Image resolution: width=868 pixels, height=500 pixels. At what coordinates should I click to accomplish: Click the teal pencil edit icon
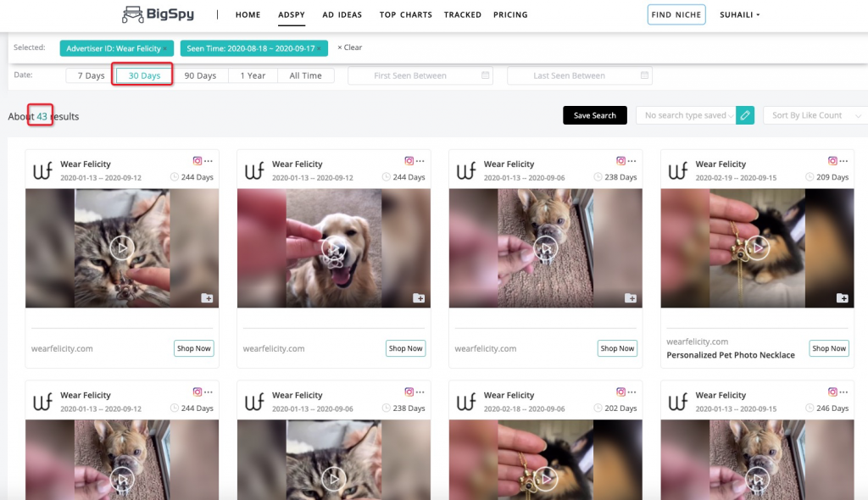(745, 115)
